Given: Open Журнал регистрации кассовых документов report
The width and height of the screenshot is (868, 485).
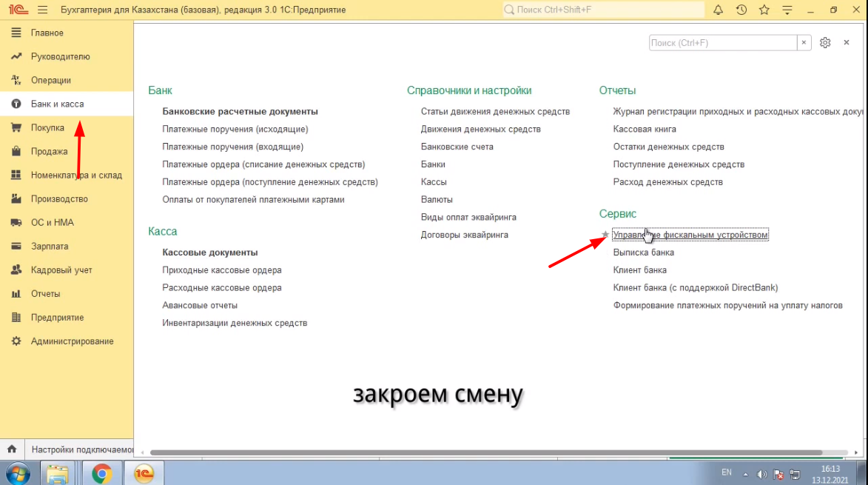Looking at the screenshot, I should tap(739, 111).
